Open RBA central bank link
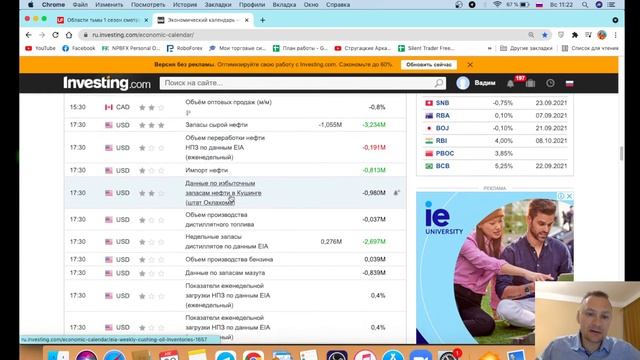The height and width of the screenshot is (360, 640). point(442,116)
